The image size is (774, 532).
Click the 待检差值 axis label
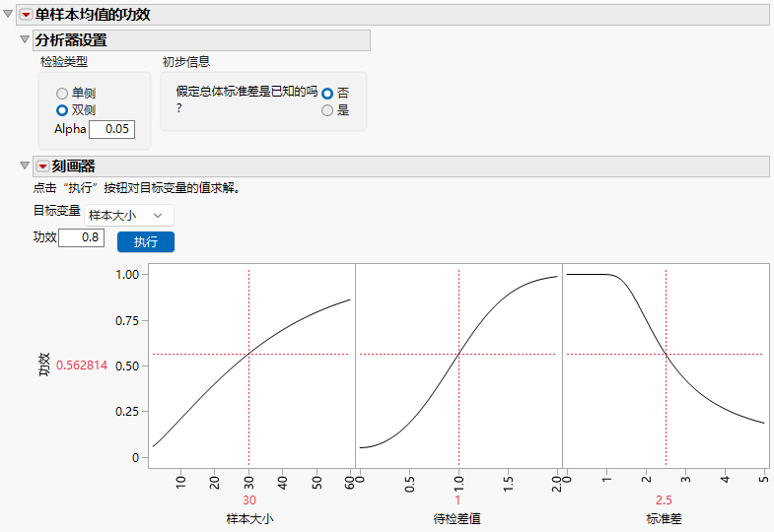(x=457, y=518)
